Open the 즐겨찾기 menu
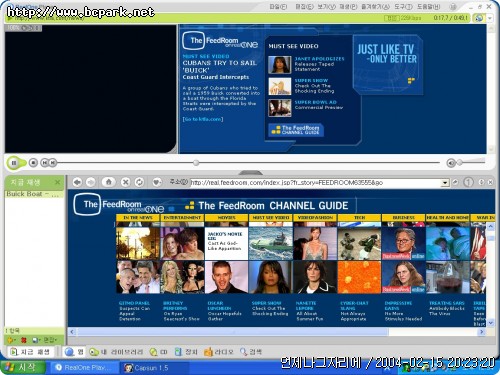This screenshot has width=500, height=375. 375,7
